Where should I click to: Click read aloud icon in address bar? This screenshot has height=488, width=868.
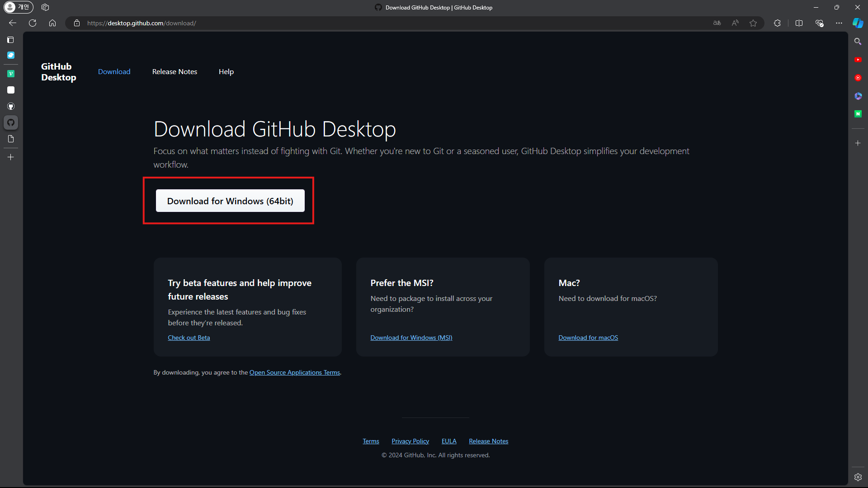pos(735,23)
